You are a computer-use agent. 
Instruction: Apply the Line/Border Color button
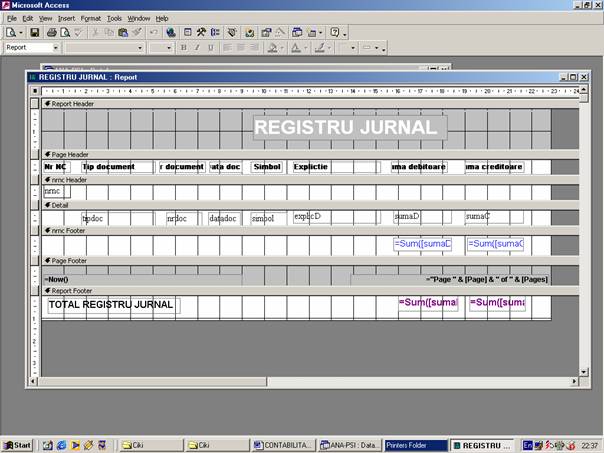tap(319, 48)
